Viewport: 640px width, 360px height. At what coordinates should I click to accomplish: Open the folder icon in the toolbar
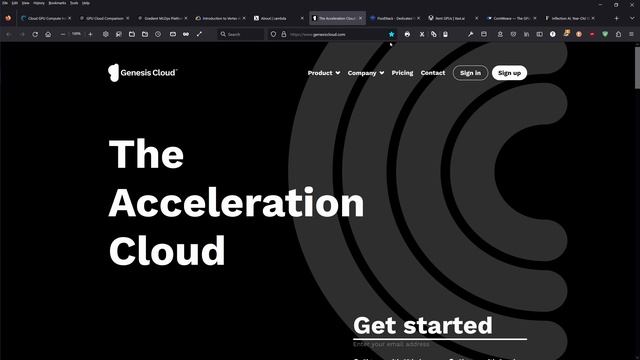click(145, 34)
